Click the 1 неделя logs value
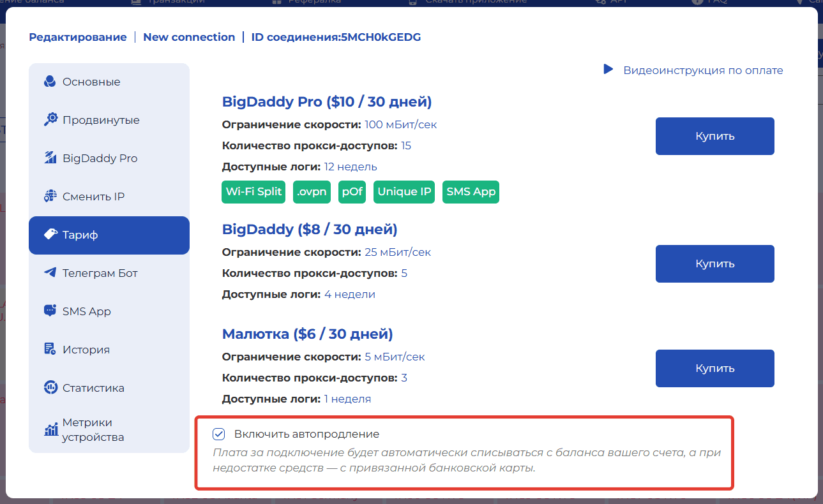This screenshot has height=504, width=823. pyautogui.click(x=347, y=399)
